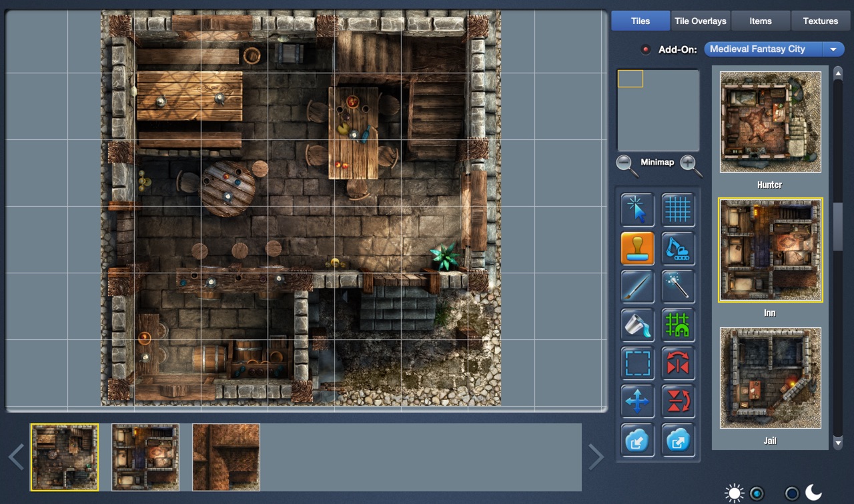
Task: Select the excavator demolish tool
Action: [x=678, y=248]
